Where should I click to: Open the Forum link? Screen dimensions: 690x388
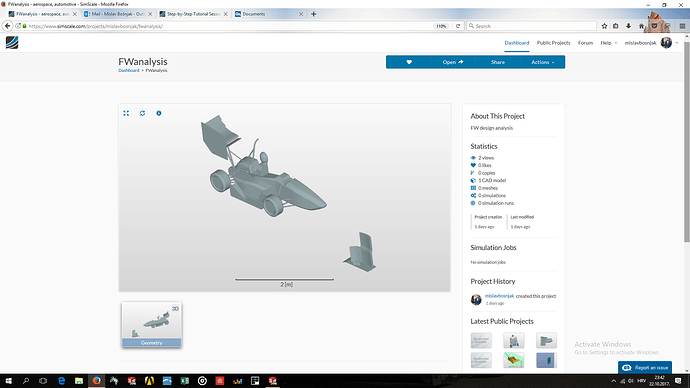pos(585,43)
